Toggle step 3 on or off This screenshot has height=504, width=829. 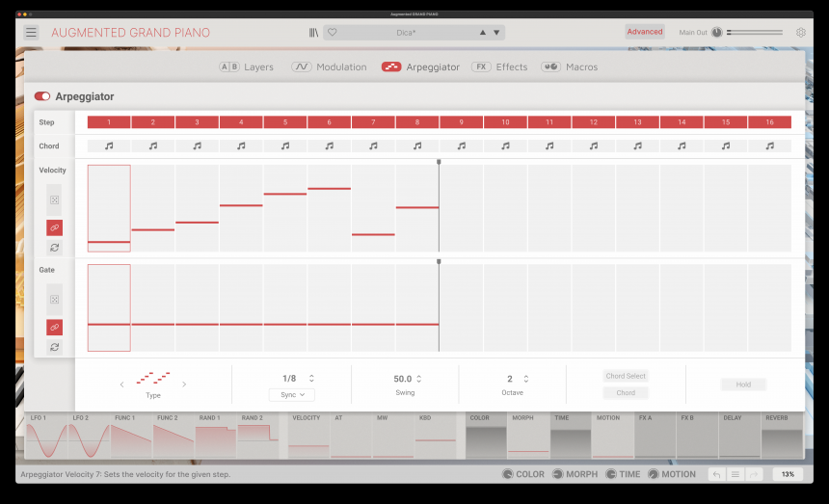[198, 122]
